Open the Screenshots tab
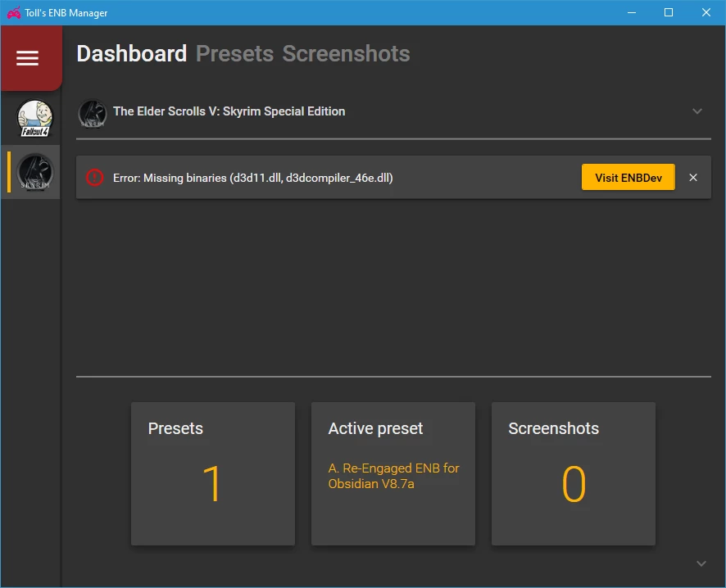726x588 pixels. (347, 54)
